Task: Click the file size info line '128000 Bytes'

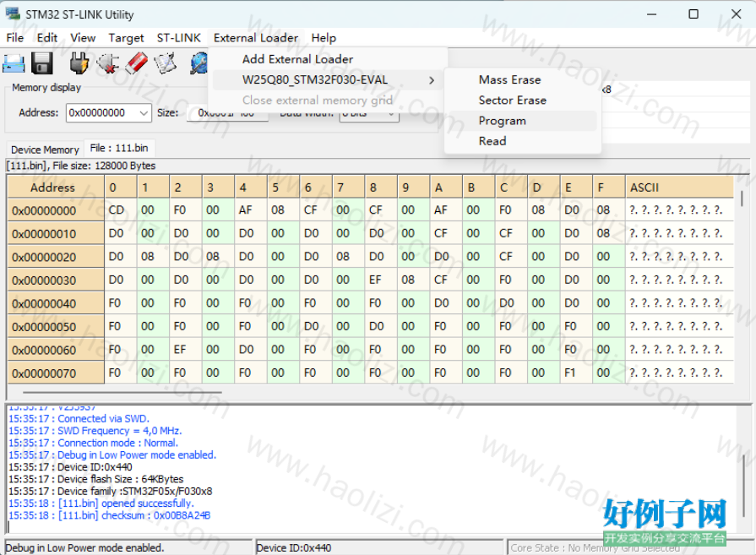Action: click(80, 166)
